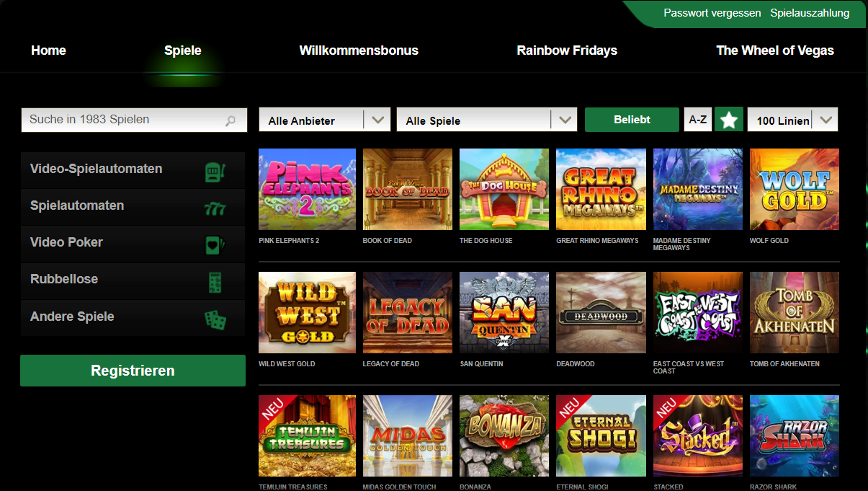Go to the Home tab
This screenshot has height=491, width=868.
point(48,50)
